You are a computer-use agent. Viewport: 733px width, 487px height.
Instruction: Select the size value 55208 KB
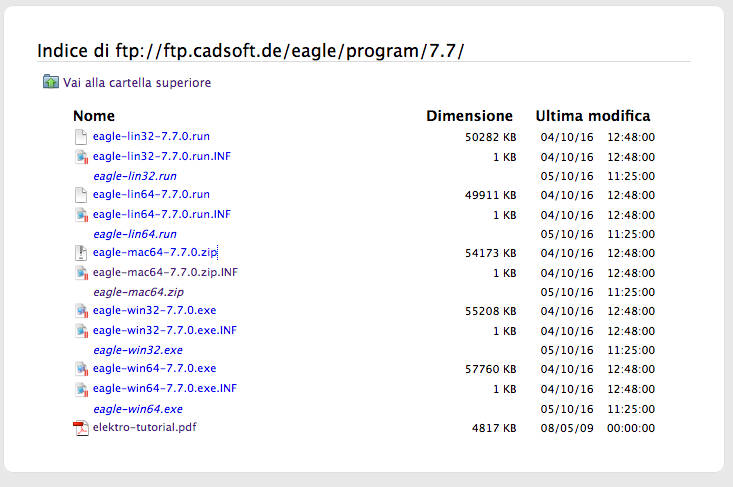[490, 311]
